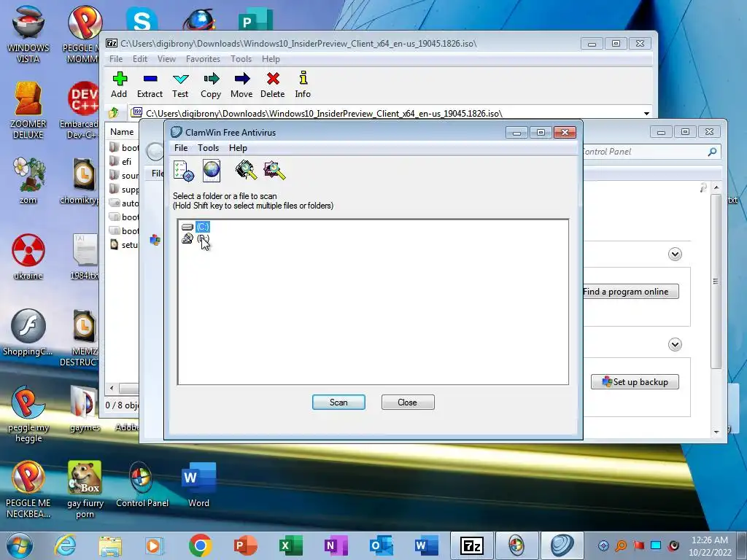This screenshot has width=747, height=560.
Task: Open 7-Zip Favorites menu
Action: pos(203,59)
